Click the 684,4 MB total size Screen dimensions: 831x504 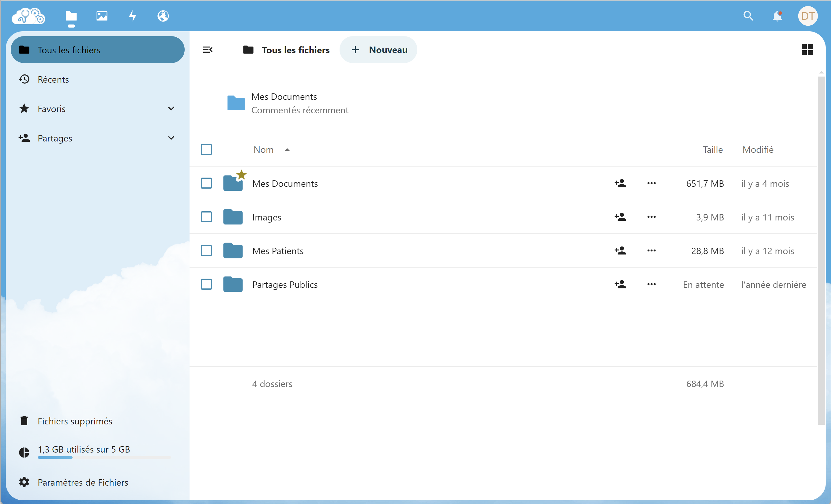point(705,384)
